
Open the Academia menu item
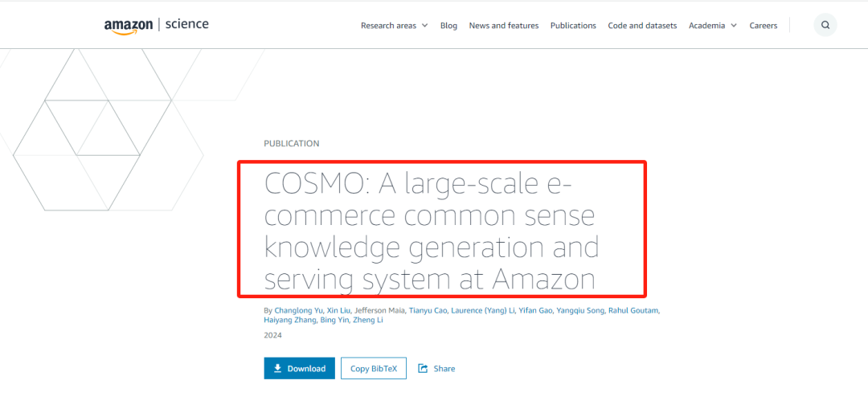(x=707, y=26)
